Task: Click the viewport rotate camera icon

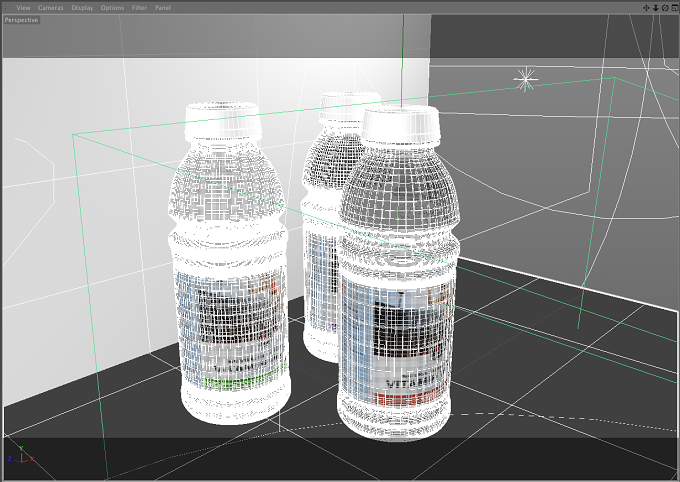Action: [x=665, y=8]
